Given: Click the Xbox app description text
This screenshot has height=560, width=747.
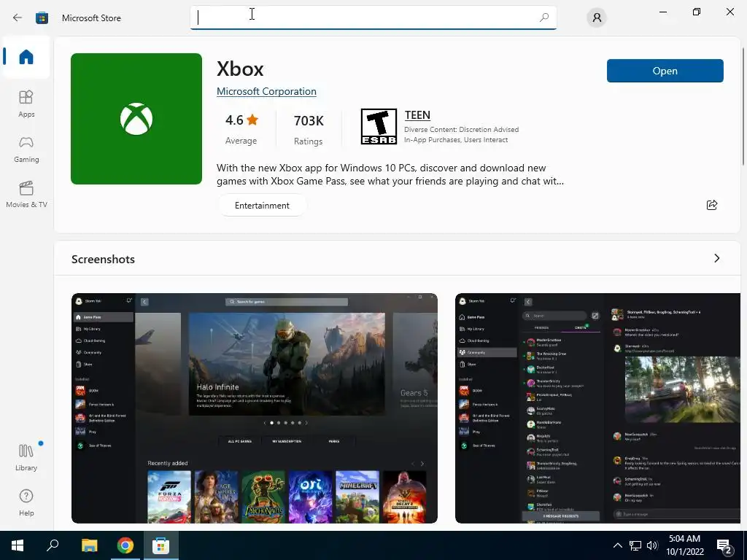Looking at the screenshot, I should pyautogui.click(x=390, y=174).
